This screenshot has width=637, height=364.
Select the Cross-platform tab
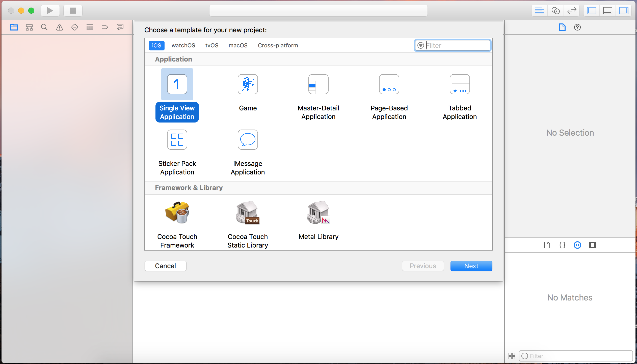(278, 45)
